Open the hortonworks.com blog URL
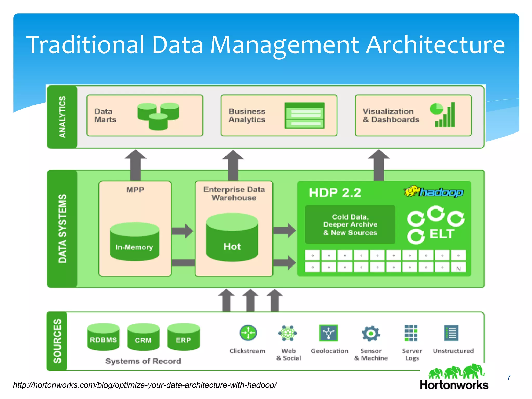 click(145, 385)
